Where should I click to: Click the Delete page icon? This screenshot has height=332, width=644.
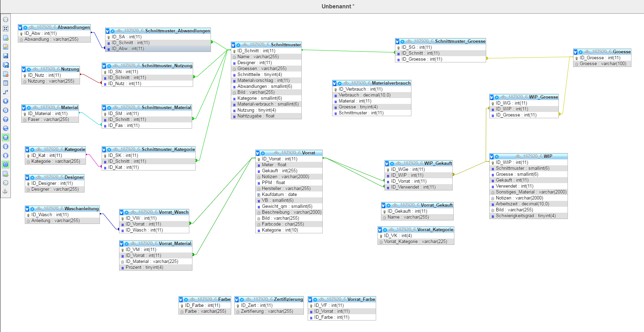[x=6, y=74]
